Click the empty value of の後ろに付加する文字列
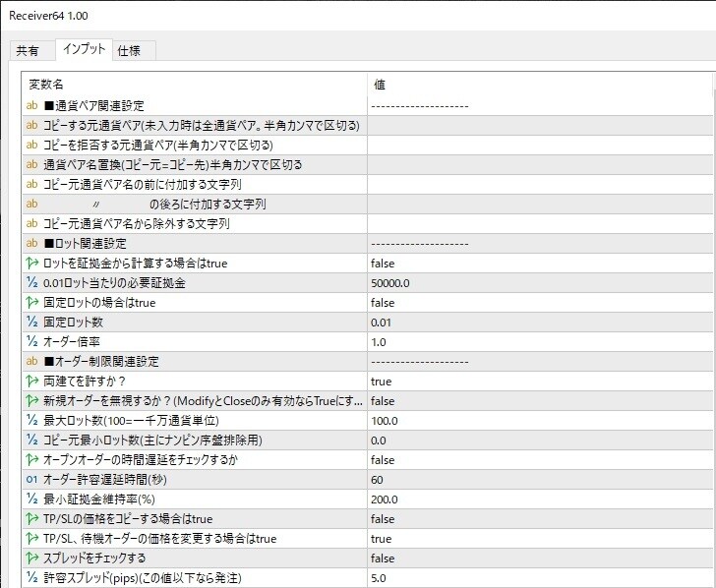 point(540,204)
